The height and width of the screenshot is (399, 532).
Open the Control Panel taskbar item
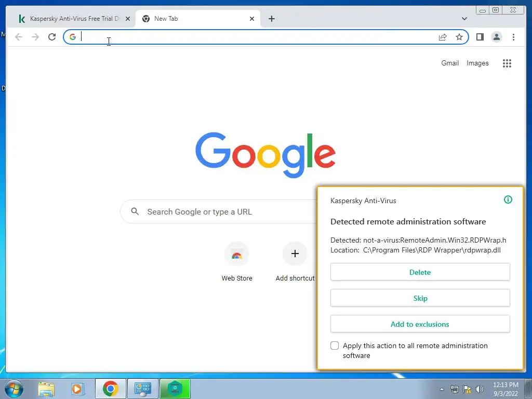(x=142, y=389)
